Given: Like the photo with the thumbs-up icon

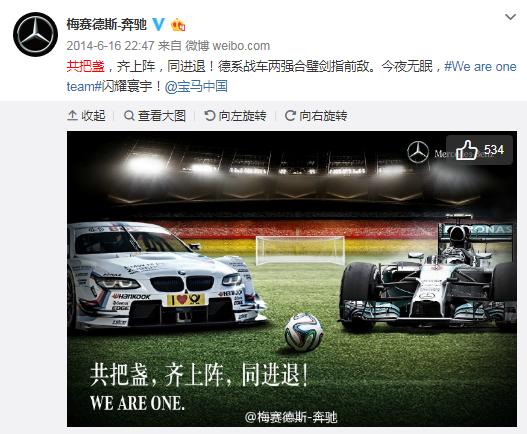Looking at the screenshot, I should [466, 150].
